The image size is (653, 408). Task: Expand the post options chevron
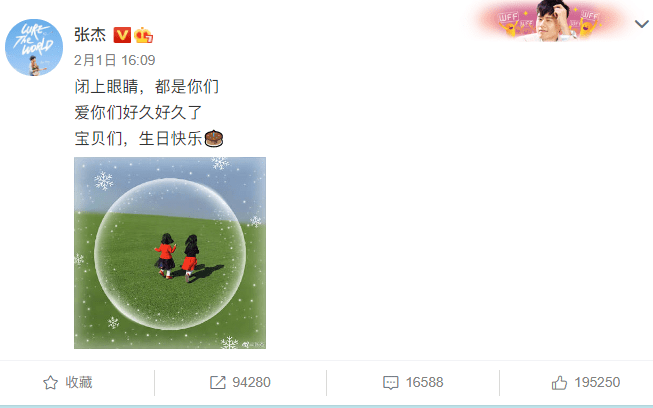[x=642, y=24]
